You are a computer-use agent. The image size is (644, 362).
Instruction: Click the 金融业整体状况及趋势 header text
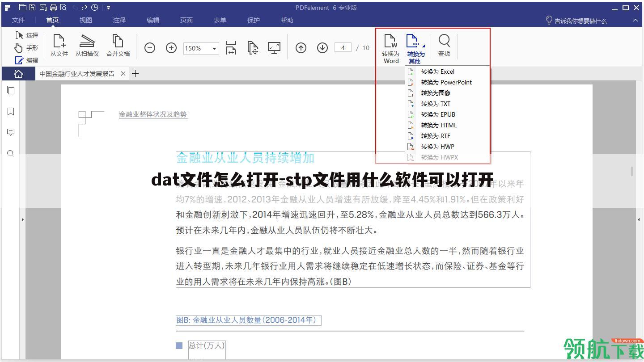153,114
